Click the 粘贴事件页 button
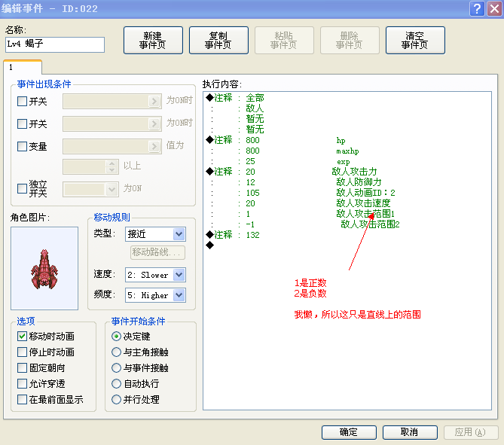This screenshot has height=445, width=504. click(x=284, y=40)
